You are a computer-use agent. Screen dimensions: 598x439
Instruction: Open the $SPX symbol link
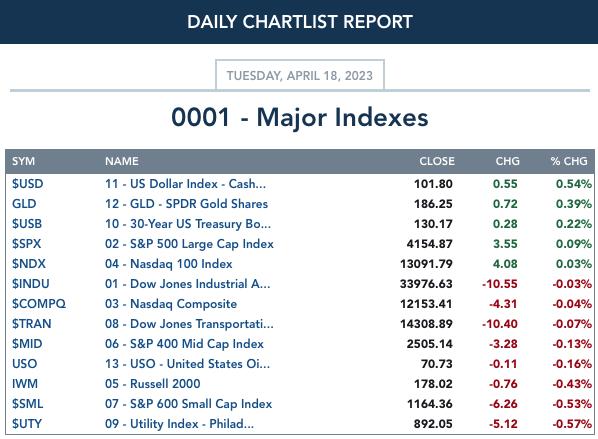pos(26,244)
